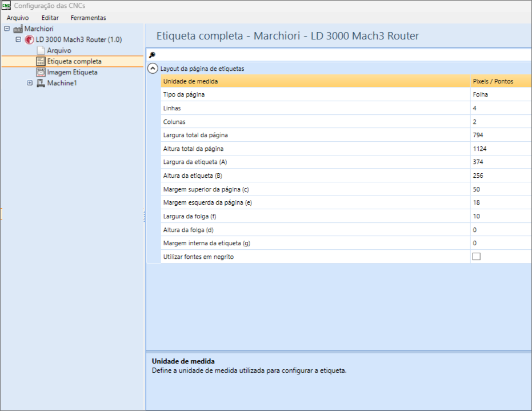This screenshot has width=532, height=411.
Task: Edit Altura da folga (d) value 0
Action: click(x=501, y=230)
